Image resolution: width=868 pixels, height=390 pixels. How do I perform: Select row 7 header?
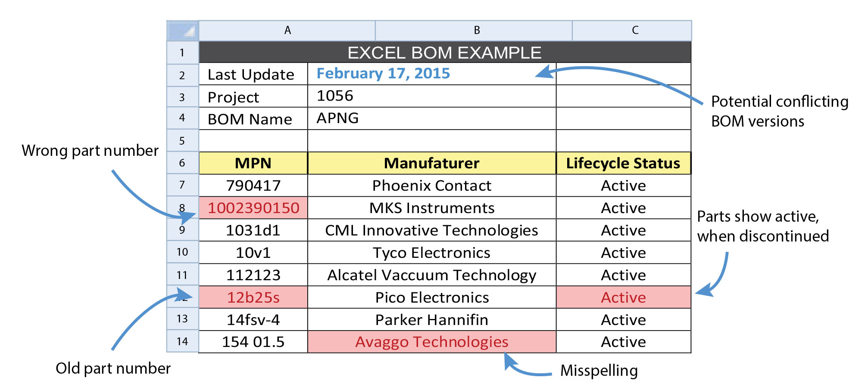(x=183, y=185)
